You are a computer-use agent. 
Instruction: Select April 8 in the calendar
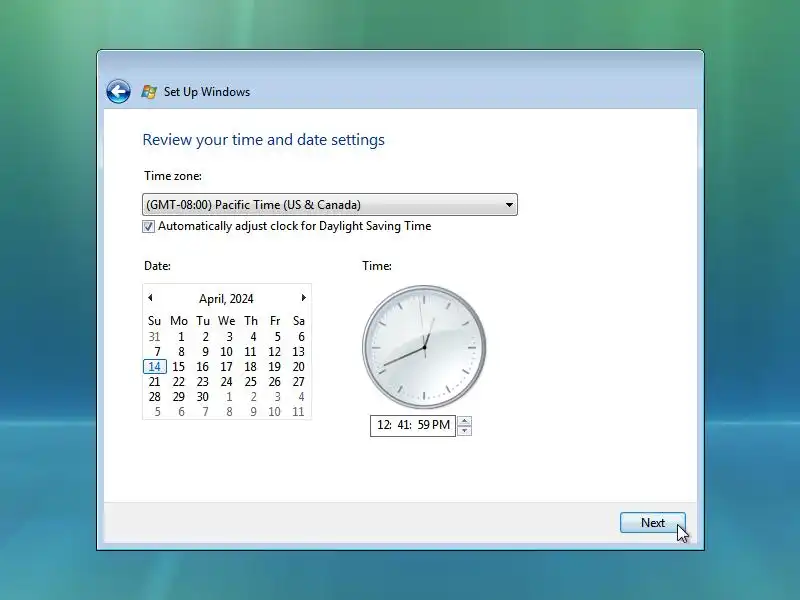181,352
